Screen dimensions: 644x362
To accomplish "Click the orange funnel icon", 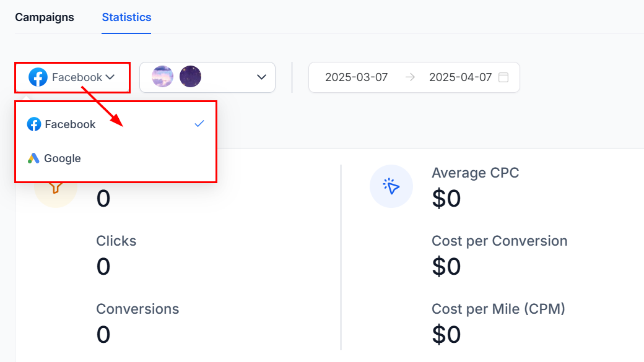I will coord(56,188).
